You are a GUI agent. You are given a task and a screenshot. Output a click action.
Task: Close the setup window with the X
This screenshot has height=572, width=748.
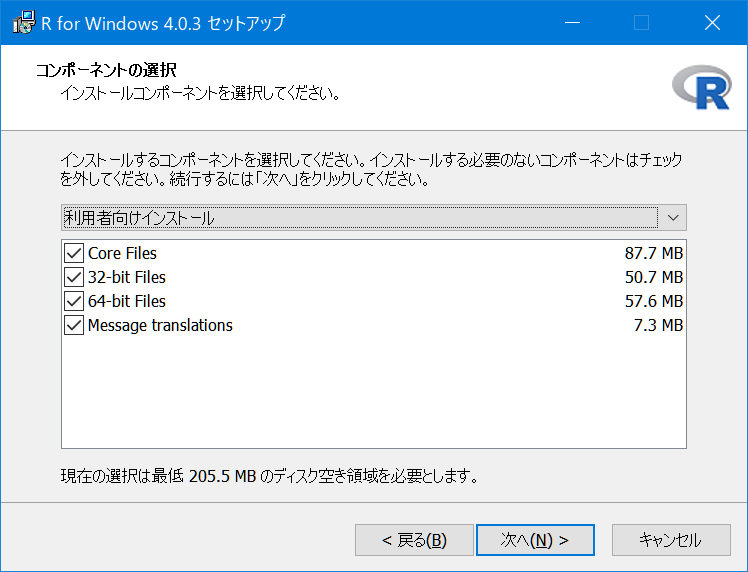712,22
